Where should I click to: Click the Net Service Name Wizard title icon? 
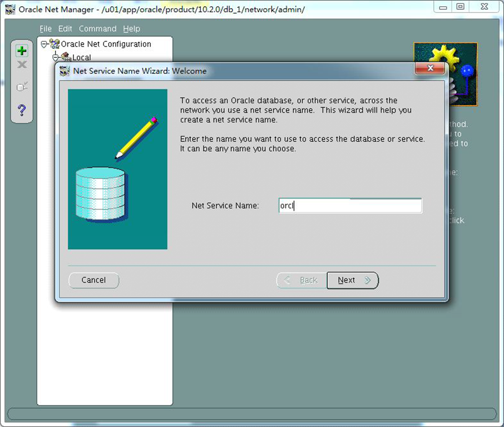coord(65,71)
